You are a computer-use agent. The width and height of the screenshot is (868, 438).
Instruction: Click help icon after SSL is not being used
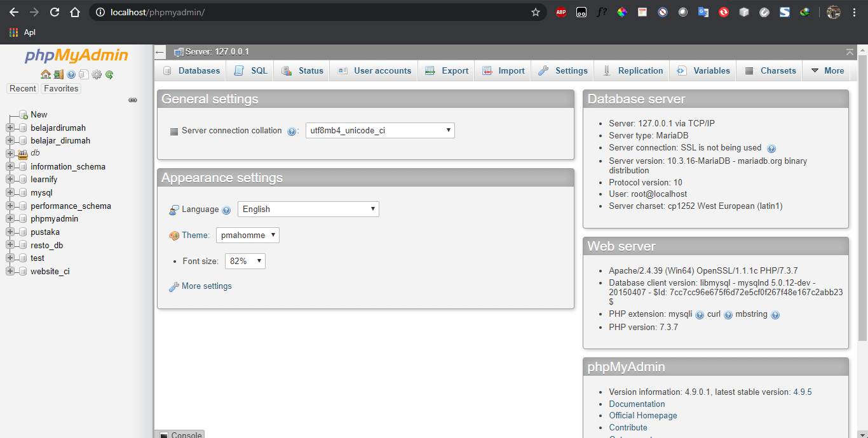[771, 149]
